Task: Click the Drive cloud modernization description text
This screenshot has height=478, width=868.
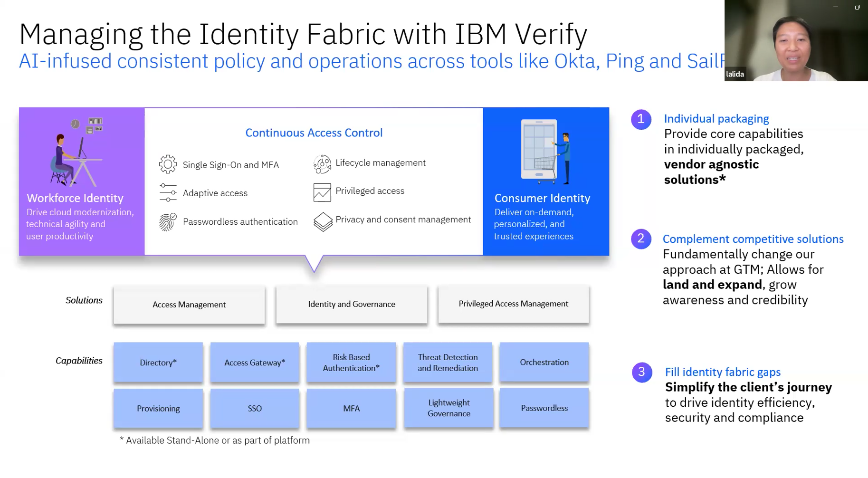Action: [80, 224]
